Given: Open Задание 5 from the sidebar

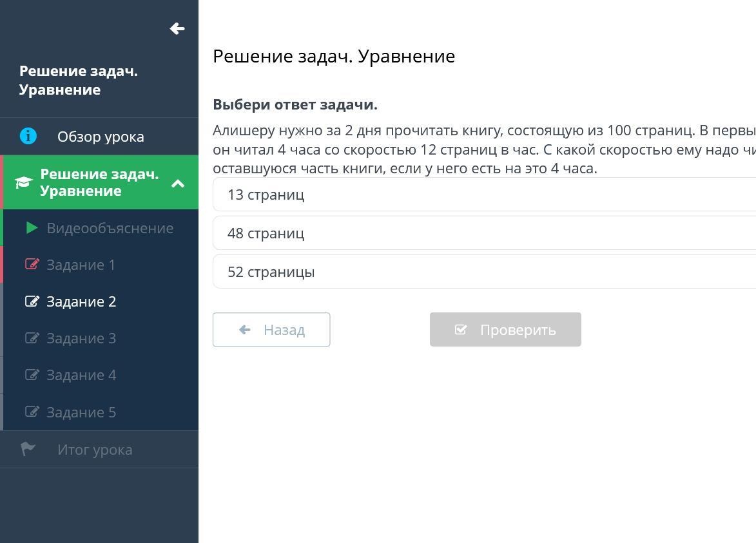Looking at the screenshot, I should (81, 412).
